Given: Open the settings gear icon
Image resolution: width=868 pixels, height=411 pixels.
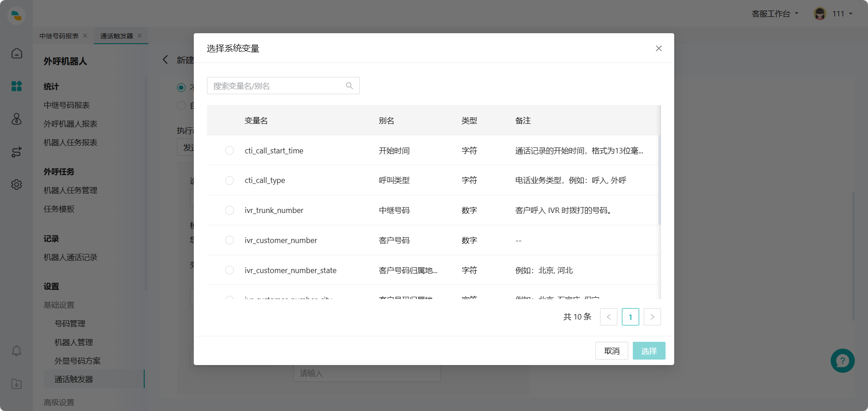Looking at the screenshot, I should pos(16,184).
